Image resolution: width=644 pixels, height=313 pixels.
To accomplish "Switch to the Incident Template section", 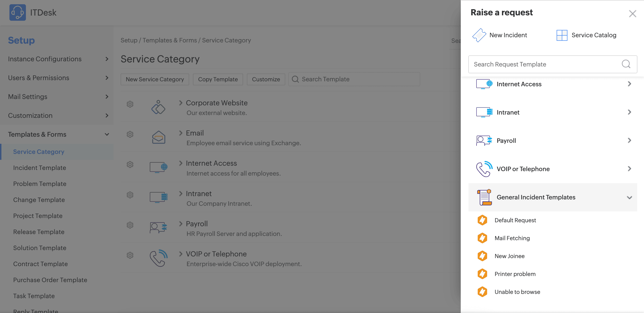I will pos(40,168).
